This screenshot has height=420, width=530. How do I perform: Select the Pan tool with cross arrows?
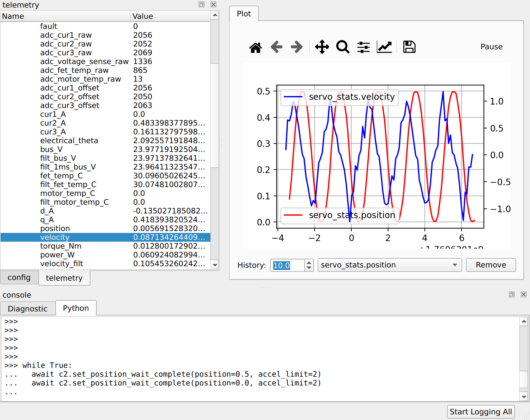[x=322, y=47]
